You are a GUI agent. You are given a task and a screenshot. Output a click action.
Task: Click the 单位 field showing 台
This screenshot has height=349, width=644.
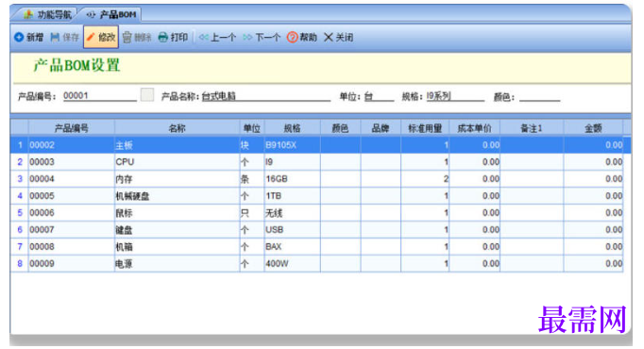[x=379, y=96]
